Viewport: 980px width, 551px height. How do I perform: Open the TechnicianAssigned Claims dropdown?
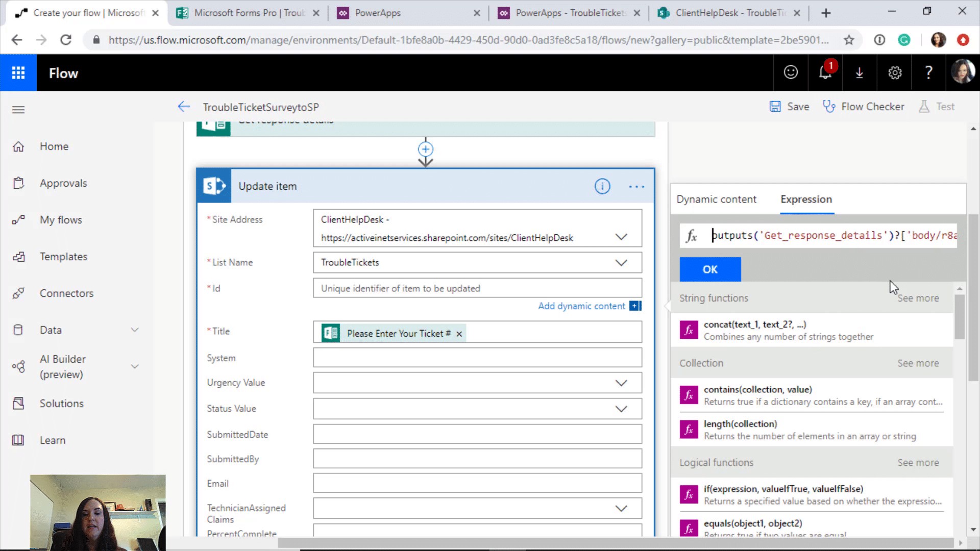pyautogui.click(x=621, y=509)
